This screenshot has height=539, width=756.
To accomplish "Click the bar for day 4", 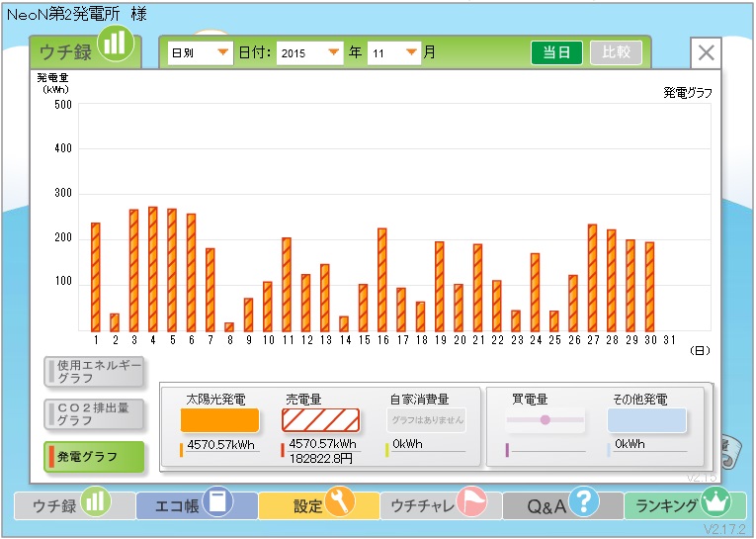I will tap(153, 269).
